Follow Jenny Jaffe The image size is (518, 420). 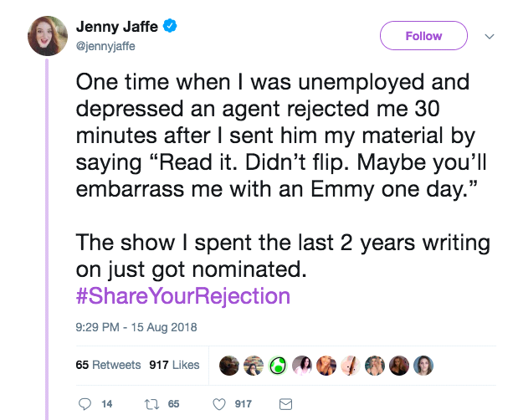point(423,36)
